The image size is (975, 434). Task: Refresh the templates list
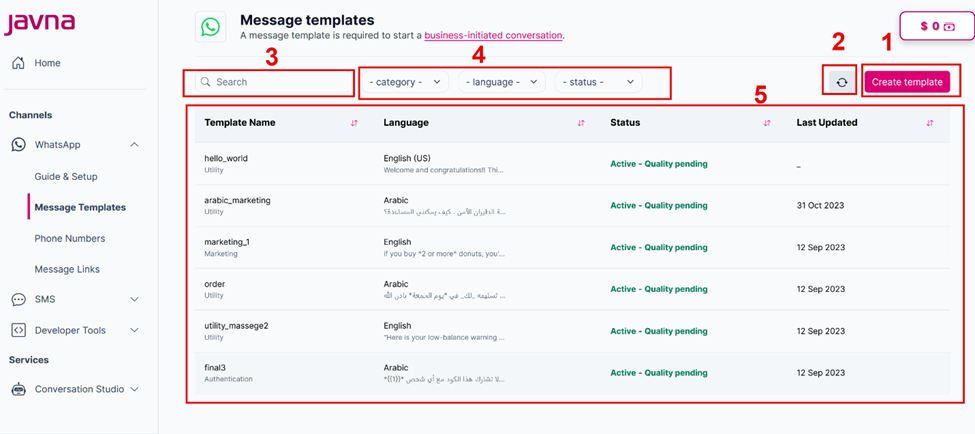coord(842,82)
